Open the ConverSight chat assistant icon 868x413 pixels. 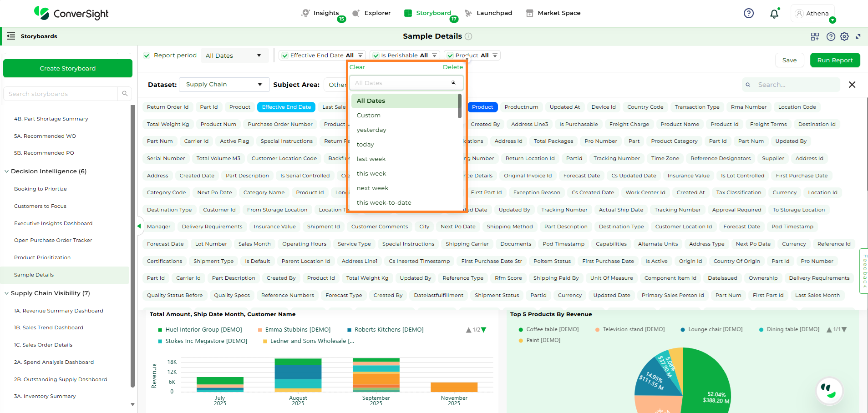click(829, 390)
